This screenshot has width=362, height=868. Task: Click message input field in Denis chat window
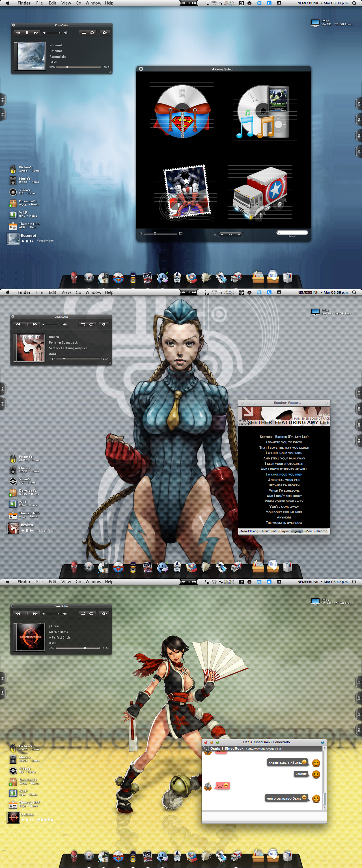[264, 817]
